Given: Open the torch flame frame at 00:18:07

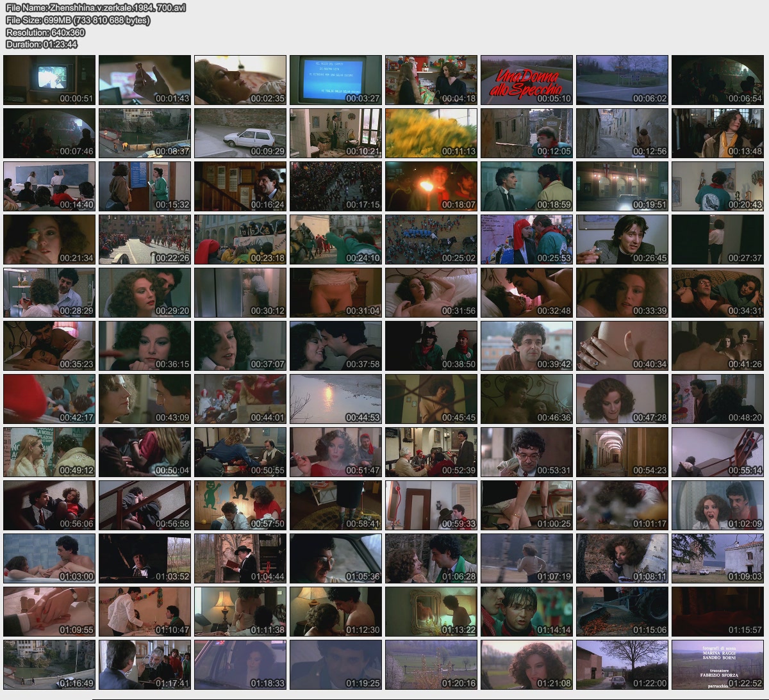Looking at the screenshot, I should click(431, 186).
